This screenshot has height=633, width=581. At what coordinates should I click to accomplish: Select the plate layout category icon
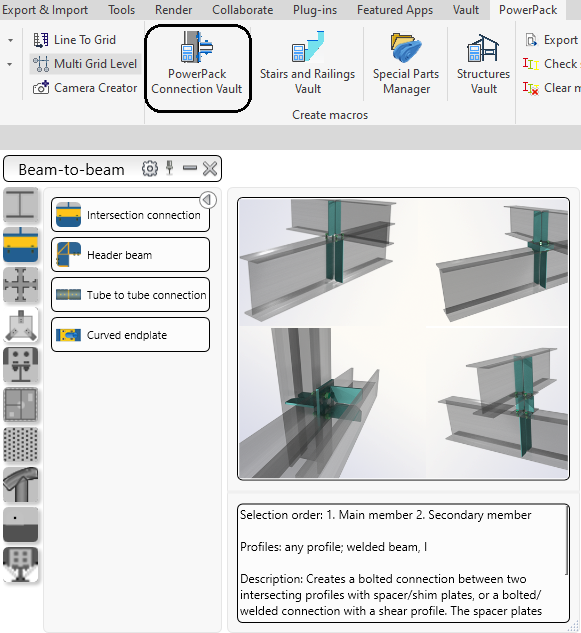click(x=21, y=405)
